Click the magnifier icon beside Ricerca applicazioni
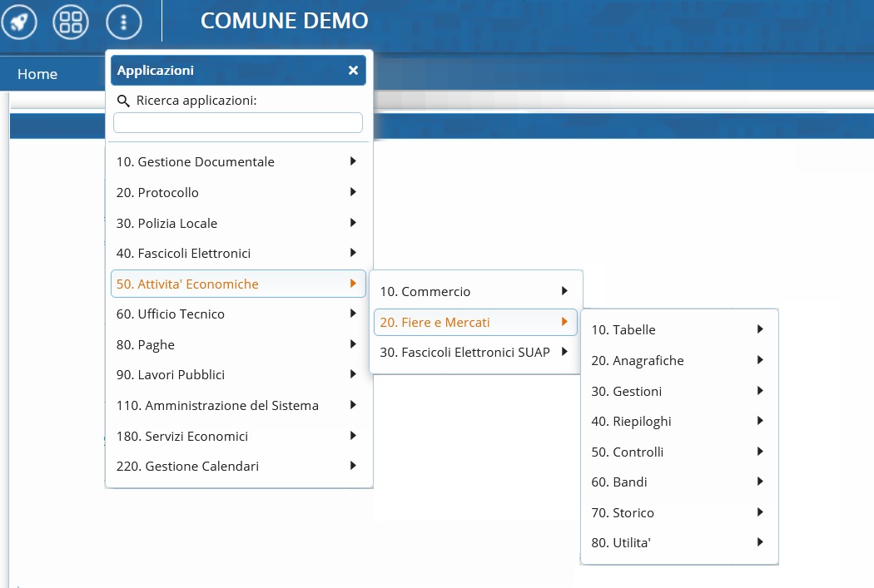Screen dimensions: 874x588 (x=123, y=101)
